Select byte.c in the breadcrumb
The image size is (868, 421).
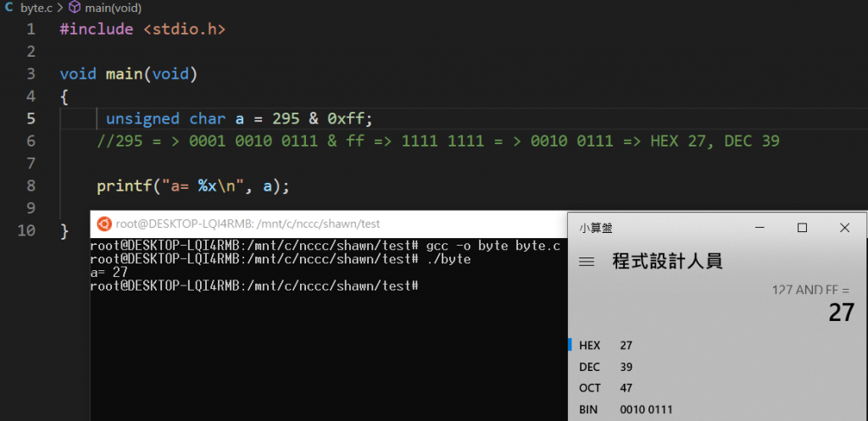(x=37, y=8)
